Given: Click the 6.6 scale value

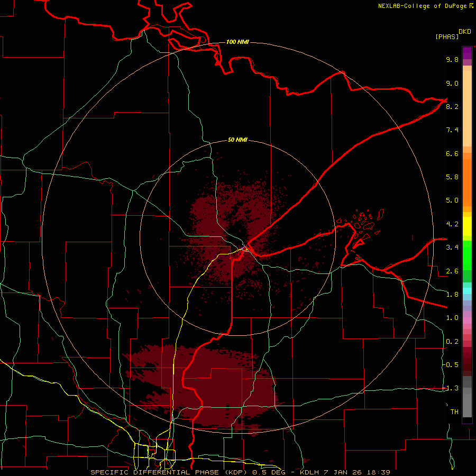Looking at the screenshot, I should point(452,153).
